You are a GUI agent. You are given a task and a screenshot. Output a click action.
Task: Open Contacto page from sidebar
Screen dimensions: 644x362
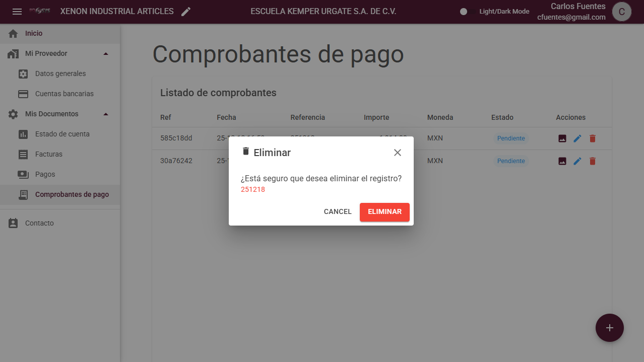[39, 223]
